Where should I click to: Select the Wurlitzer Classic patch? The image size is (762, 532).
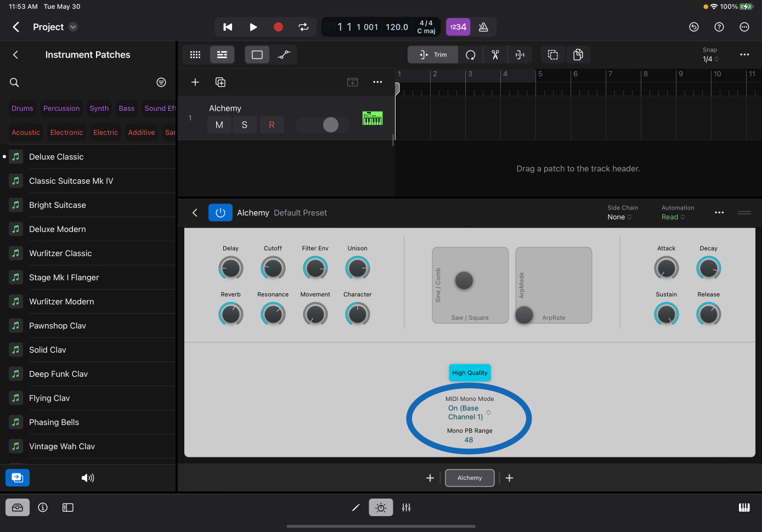coord(88,253)
